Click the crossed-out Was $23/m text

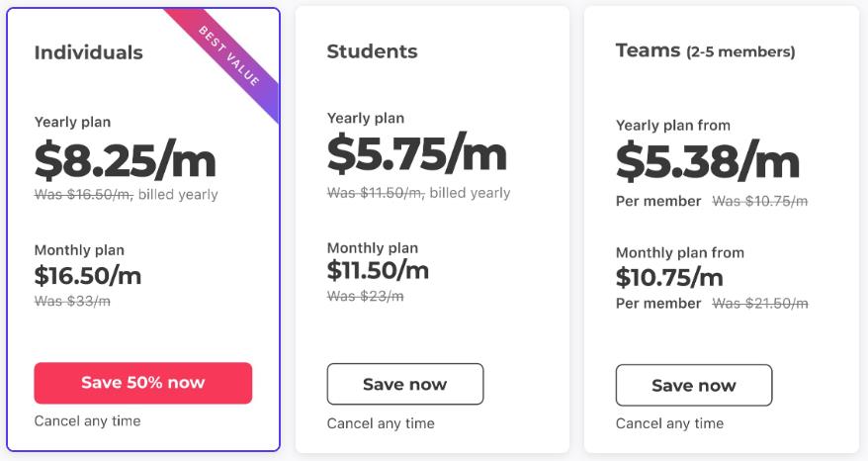click(x=365, y=296)
